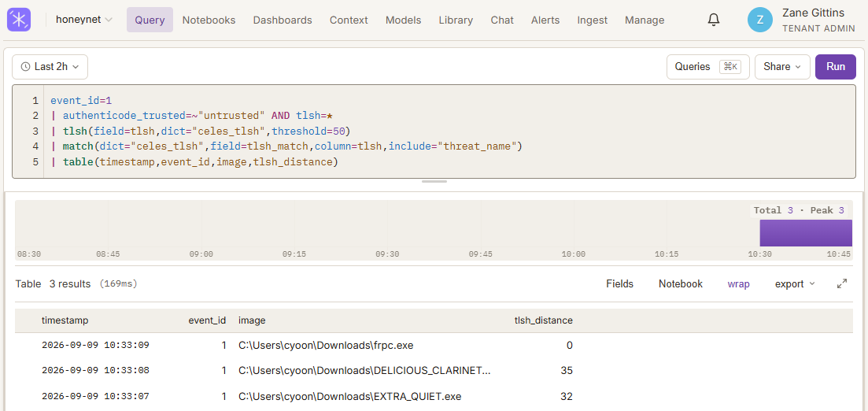Open the Library tab
Screen dimensions: 868x411
pos(456,20)
